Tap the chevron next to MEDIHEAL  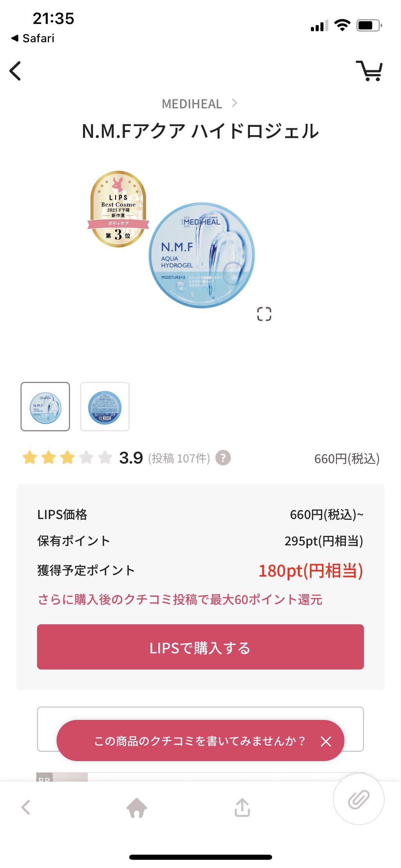235,103
